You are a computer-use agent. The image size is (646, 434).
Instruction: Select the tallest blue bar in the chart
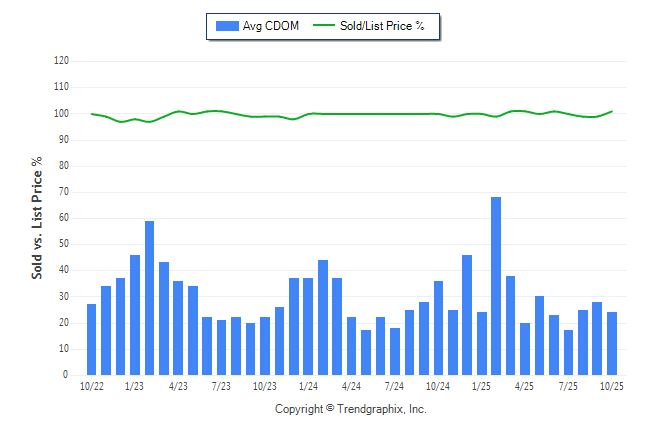pos(496,286)
